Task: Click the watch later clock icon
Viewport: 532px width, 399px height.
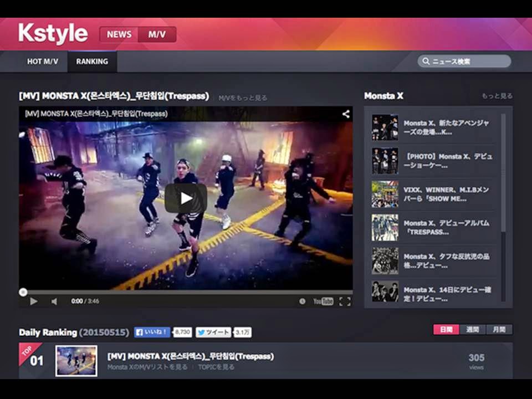Action: [x=302, y=301]
